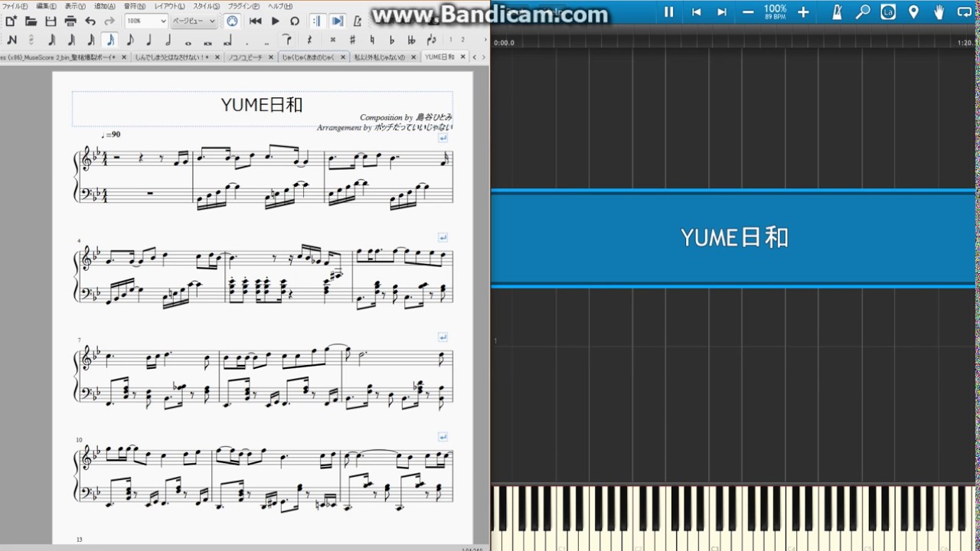The width and height of the screenshot is (980, 551).
Task: Switch to the 私以外私じゃないの tab
Action: [x=378, y=57]
